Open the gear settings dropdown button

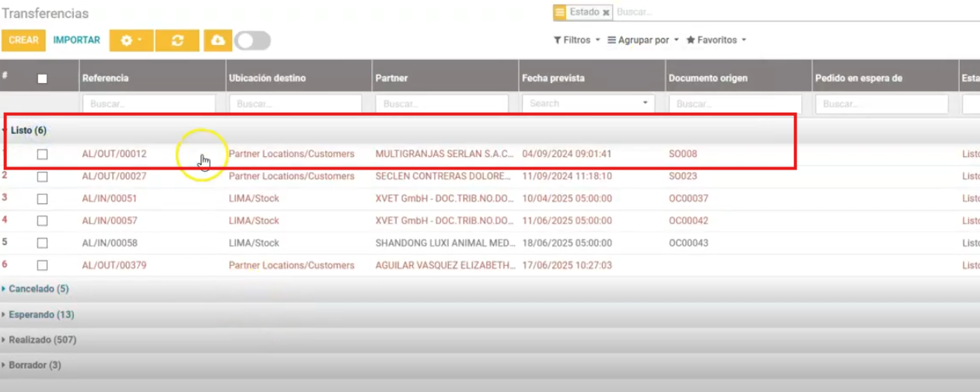pos(131,40)
